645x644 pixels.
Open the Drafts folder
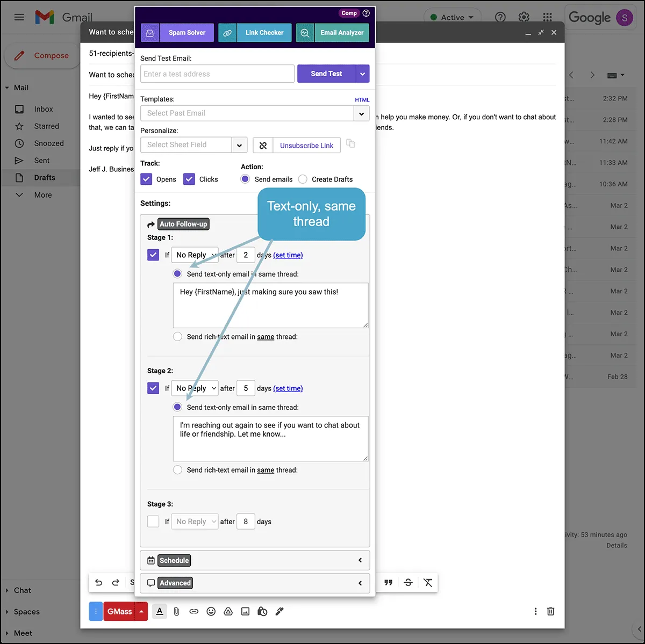(x=44, y=178)
